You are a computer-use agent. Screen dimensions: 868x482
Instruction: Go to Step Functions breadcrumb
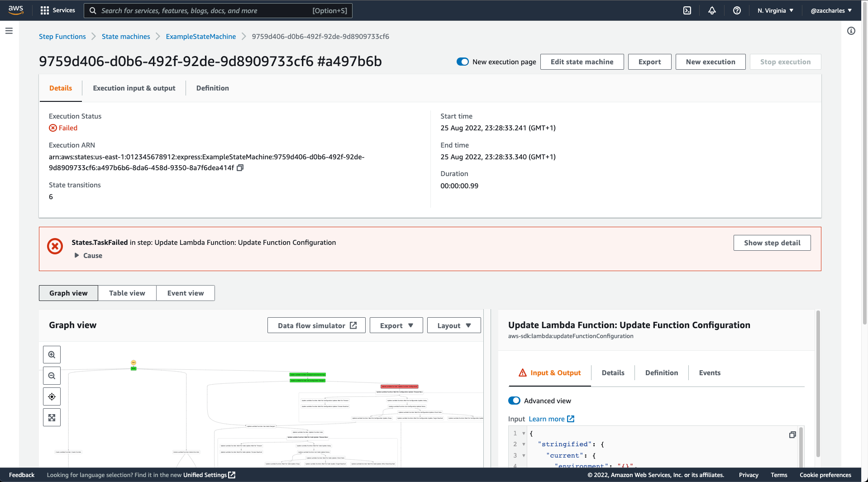62,37
